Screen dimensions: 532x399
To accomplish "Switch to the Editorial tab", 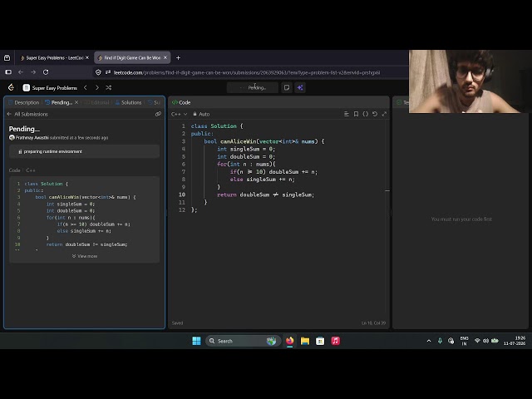I will coord(96,102).
